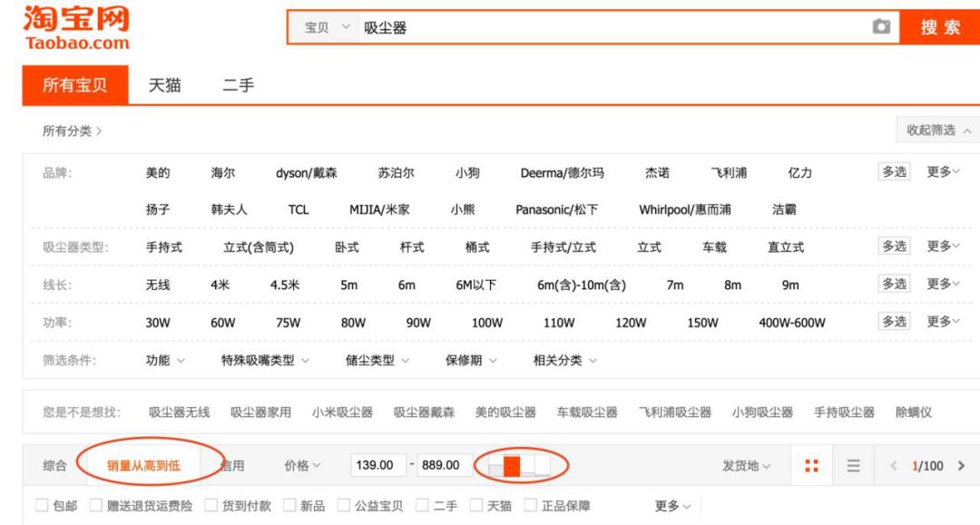The height and width of the screenshot is (525, 980).
Task: Click 多选 in the 品牌 row
Action: pos(894,171)
